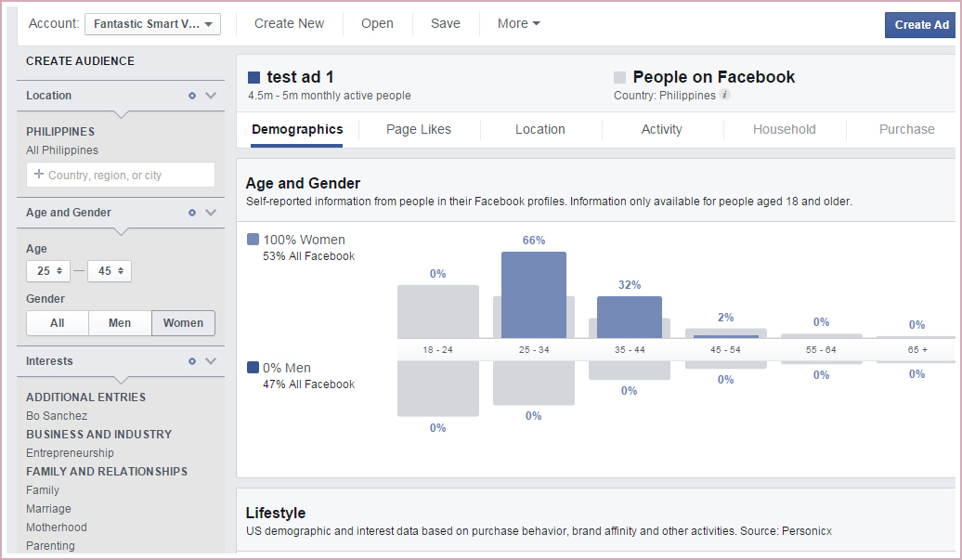Switch to the Page Likes tab
The height and width of the screenshot is (560, 962).
(419, 130)
